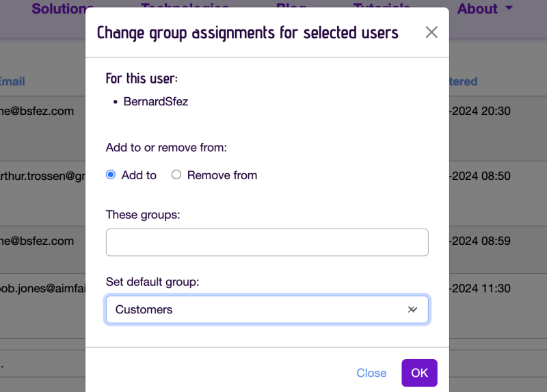Close the group assignments dialog with X

coord(431,32)
